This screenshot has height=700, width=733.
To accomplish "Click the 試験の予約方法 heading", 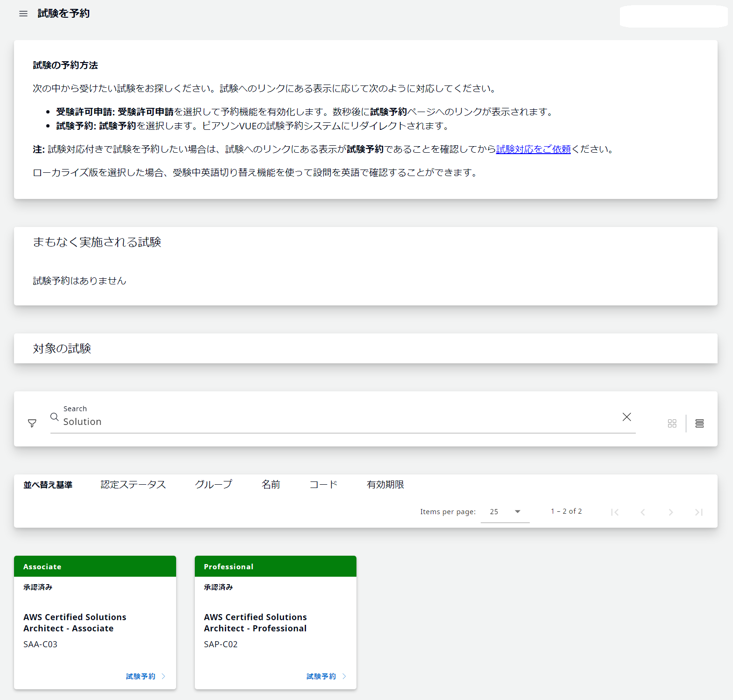I will pyautogui.click(x=65, y=65).
